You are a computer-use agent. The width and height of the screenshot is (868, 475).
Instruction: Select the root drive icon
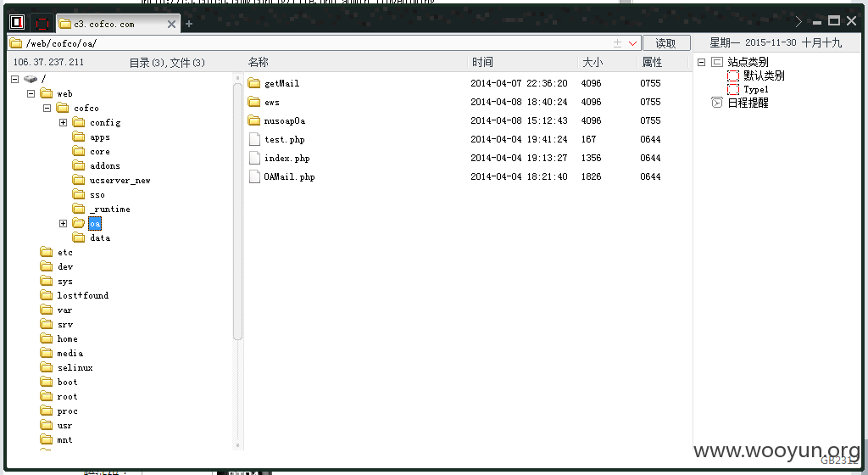coord(31,79)
